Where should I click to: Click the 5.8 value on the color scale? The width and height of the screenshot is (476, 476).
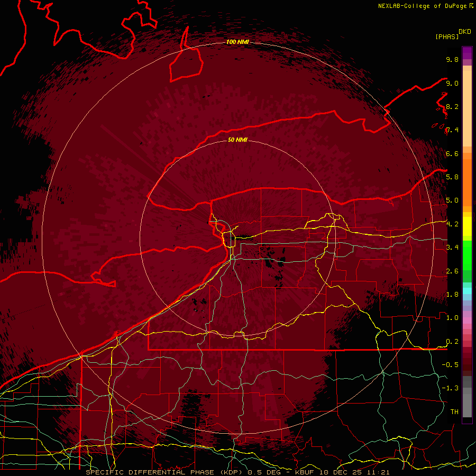452,177
